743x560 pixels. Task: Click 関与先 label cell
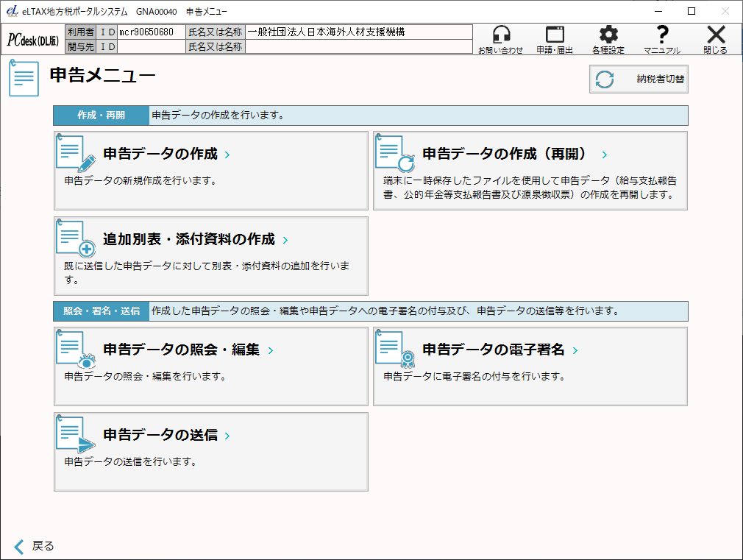click(81, 46)
